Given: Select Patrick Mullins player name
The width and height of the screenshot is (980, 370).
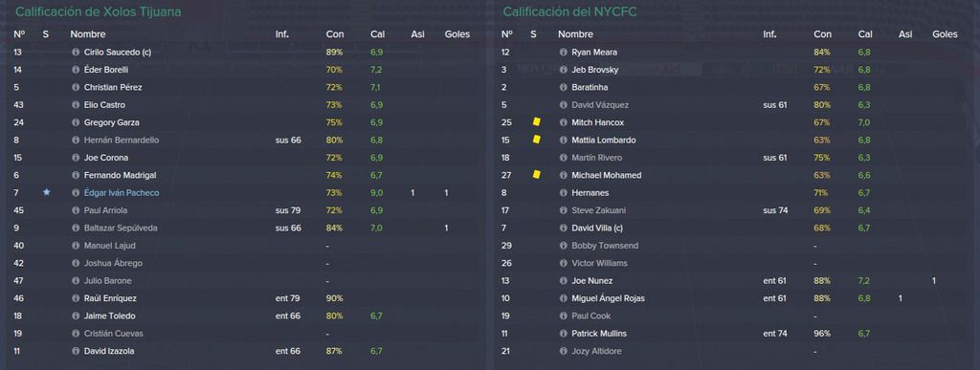Looking at the screenshot, I should 599,334.
